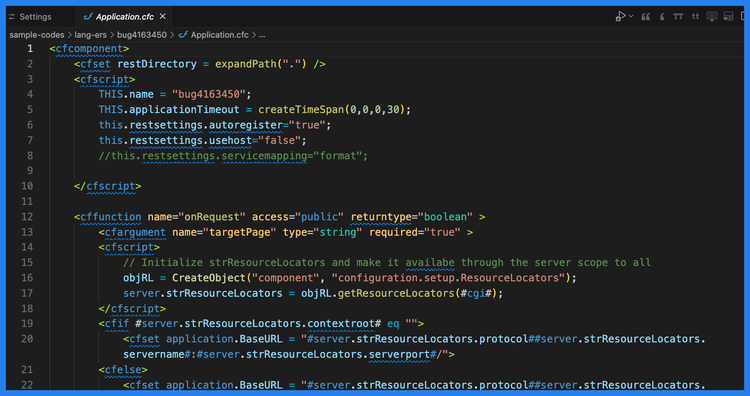
Task: Click the uppercase TT toolbar icon
Action: click(x=678, y=16)
